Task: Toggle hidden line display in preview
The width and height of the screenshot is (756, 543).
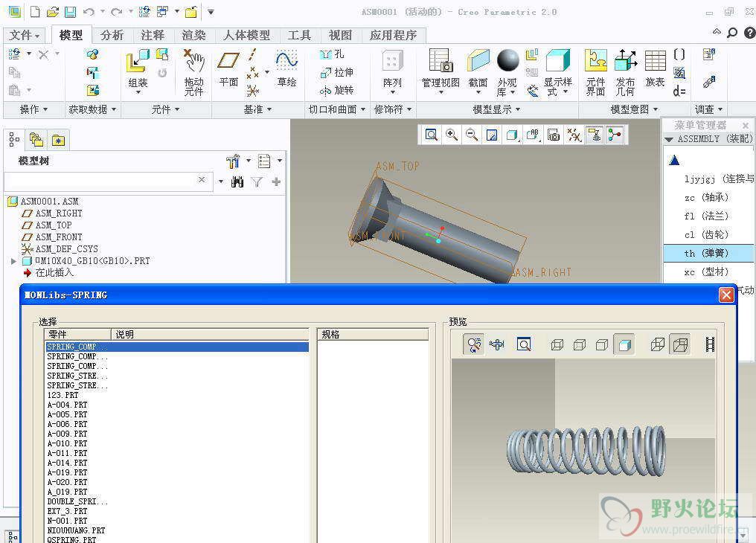Action: tap(580, 344)
